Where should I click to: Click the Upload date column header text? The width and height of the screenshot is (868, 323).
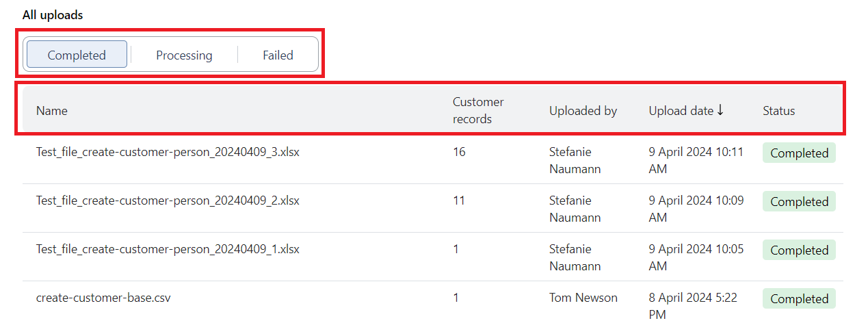click(681, 110)
